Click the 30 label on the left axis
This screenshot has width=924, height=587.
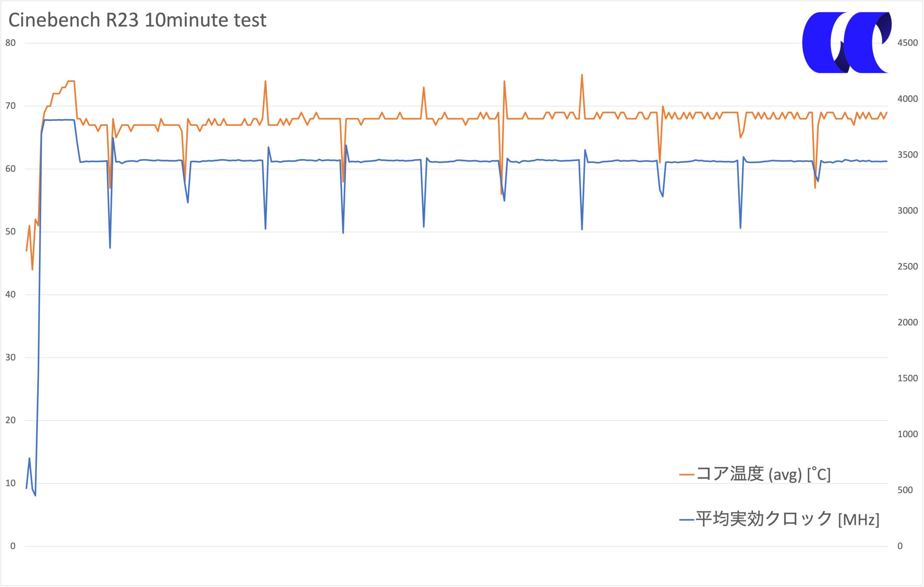pyautogui.click(x=10, y=358)
